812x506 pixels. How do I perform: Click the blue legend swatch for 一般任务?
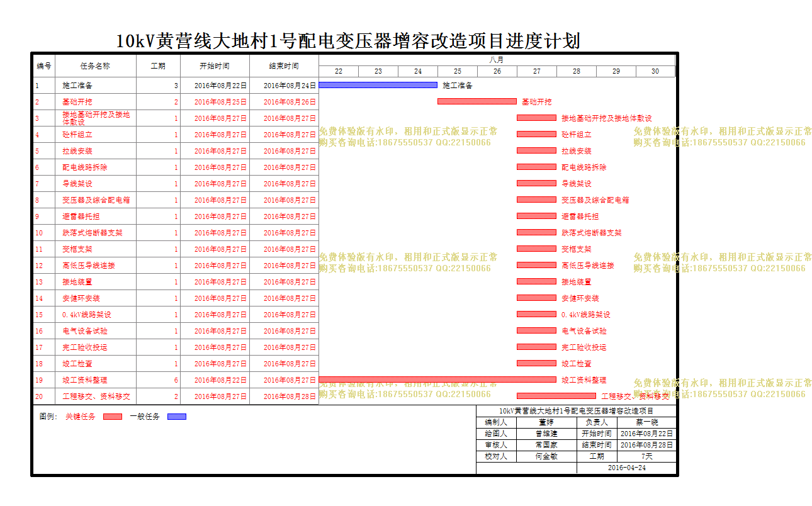click(x=177, y=417)
